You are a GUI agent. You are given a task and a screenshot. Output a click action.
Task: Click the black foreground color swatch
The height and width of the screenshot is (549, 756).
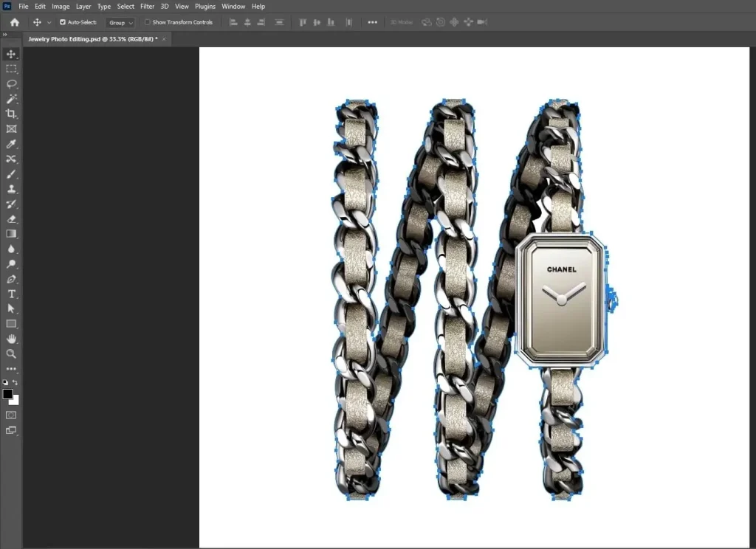point(7,394)
